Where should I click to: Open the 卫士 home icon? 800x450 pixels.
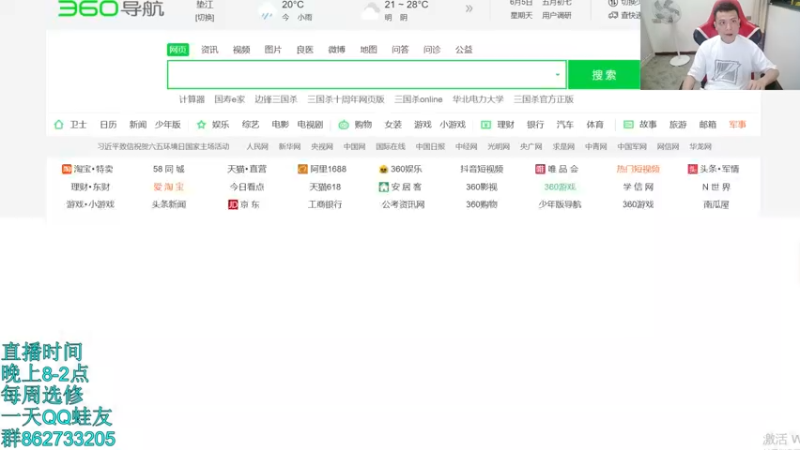click(x=59, y=124)
